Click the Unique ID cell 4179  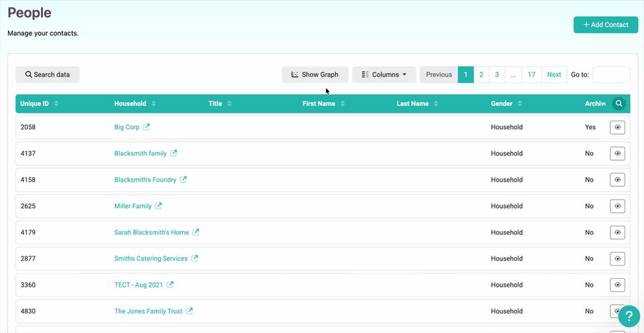(28, 232)
